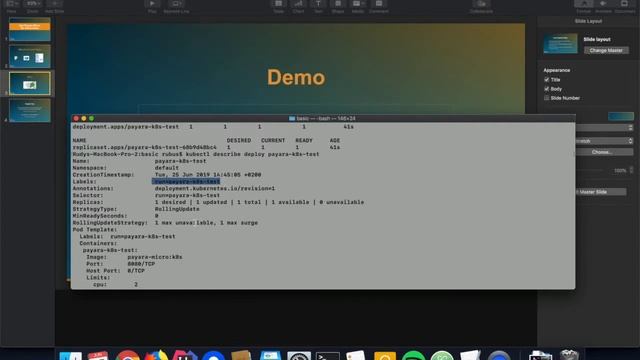Close the terminal window with red button
This screenshot has width=640, height=360.
(76, 118)
